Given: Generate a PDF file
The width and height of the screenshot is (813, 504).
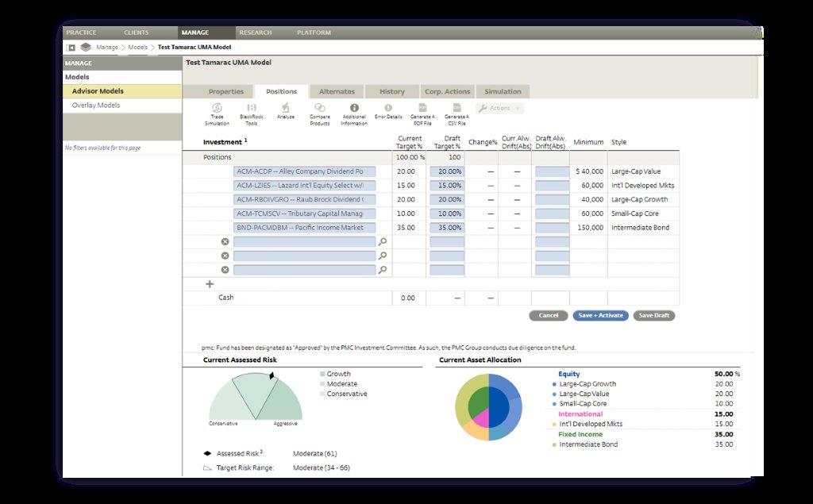Looking at the screenshot, I should tap(422, 114).
